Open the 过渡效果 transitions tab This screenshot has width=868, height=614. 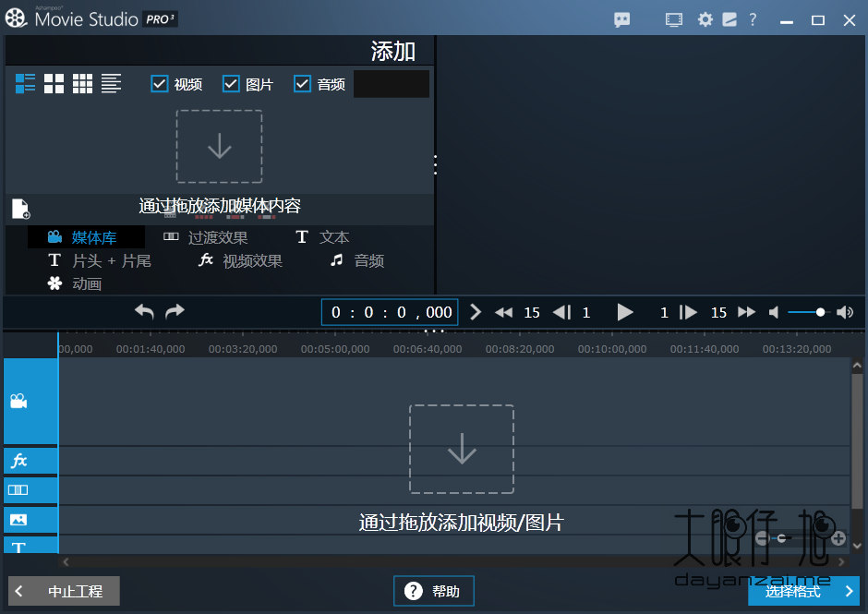(206, 237)
